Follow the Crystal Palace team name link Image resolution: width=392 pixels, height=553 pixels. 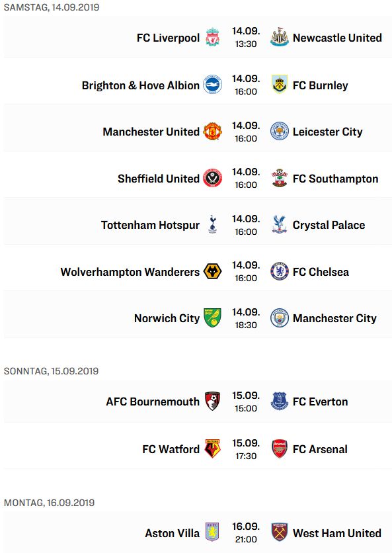click(x=329, y=225)
